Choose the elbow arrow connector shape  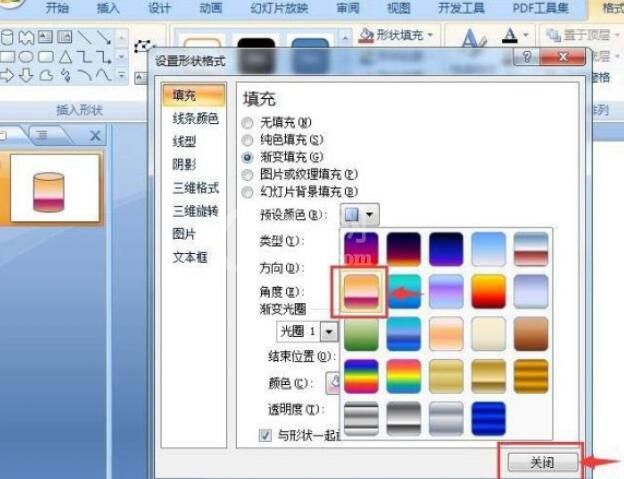point(104,57)
